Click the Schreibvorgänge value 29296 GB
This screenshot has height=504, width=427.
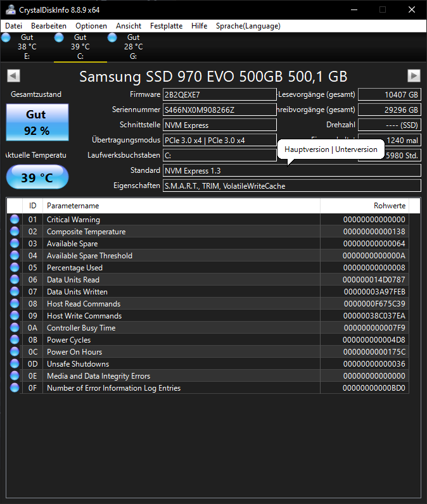390,110
